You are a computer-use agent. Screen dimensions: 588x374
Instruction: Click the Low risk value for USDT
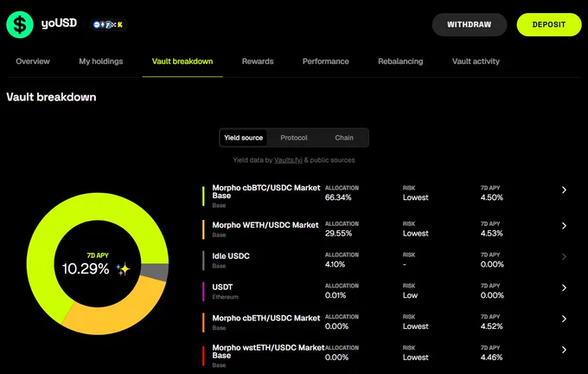pyautogui.click(x=410, y=295)
